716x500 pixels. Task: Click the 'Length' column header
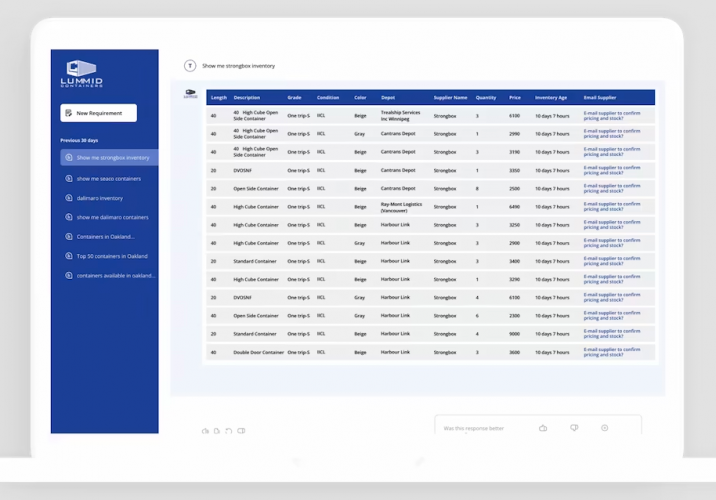[219, 98]
